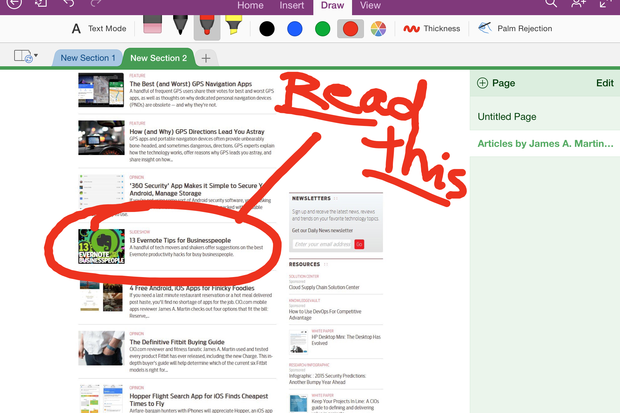Open 13 Evernote Tips for Businesspeople headline
This screenshot has height=413, width=620.
[x=180, y=241]
